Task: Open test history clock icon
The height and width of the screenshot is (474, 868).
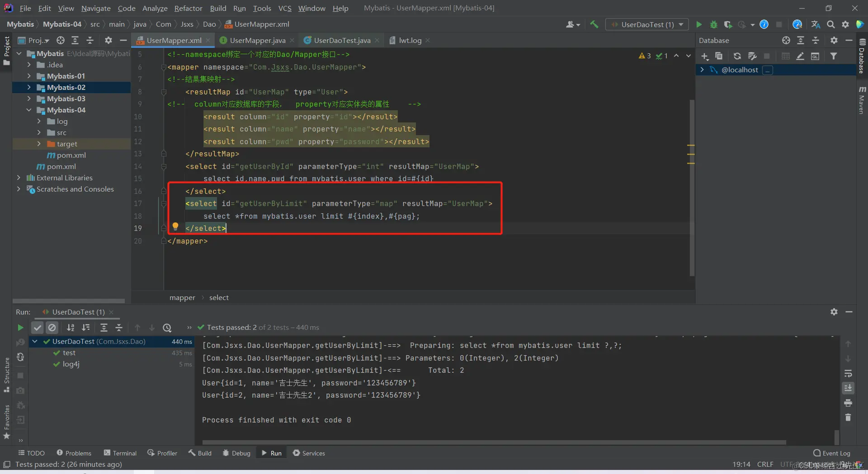Action: 167,328
